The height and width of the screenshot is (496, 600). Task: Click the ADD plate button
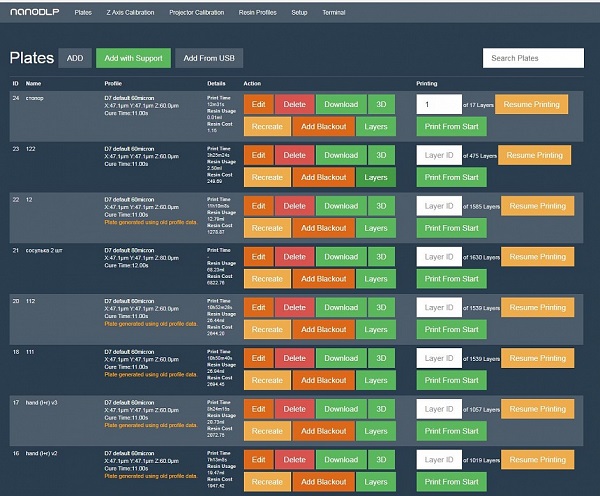[x=75, y=58]
